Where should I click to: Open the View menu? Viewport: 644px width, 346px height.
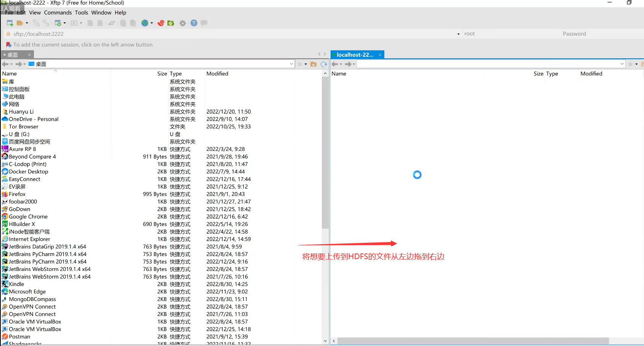pos(35,13)
